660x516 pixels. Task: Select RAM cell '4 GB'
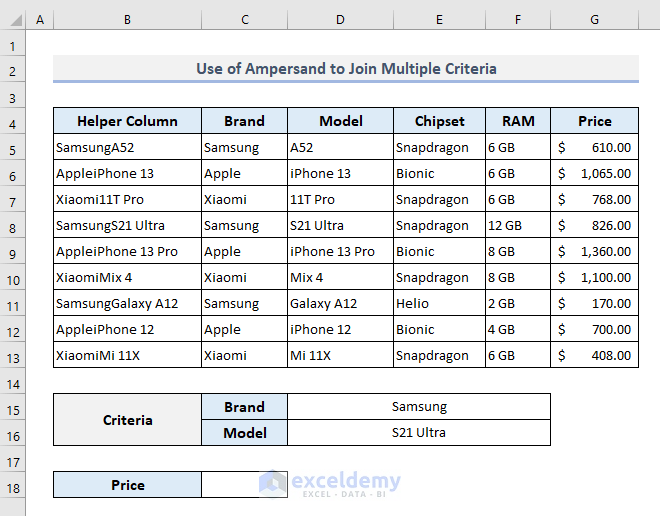click(x=518, y=330)
